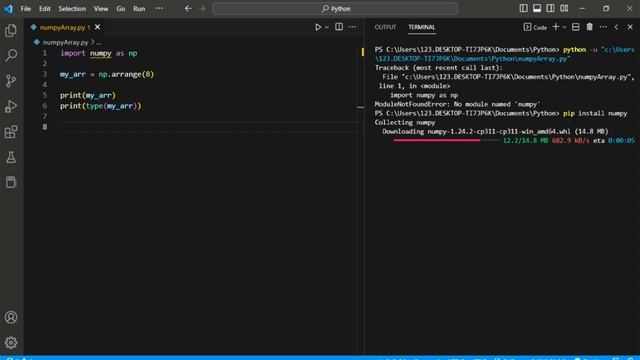640x360 pixels.
Task: Close the terminal panel
Action: 630,27
